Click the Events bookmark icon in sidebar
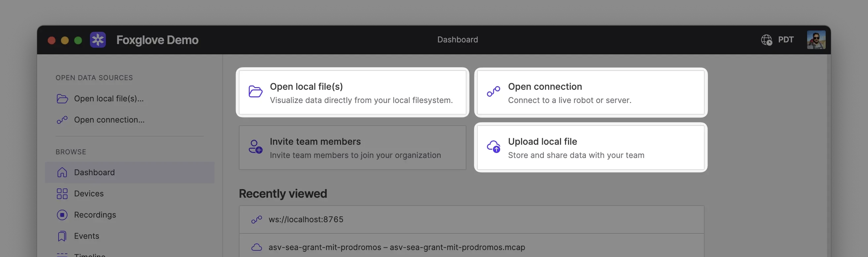 pos(62,236)
